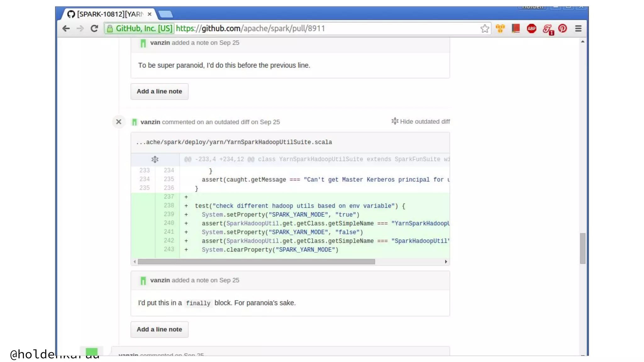Collapse vanzin outdated diff comment with X
Viewport: 644px width, 362px height.
pos(119,122)
